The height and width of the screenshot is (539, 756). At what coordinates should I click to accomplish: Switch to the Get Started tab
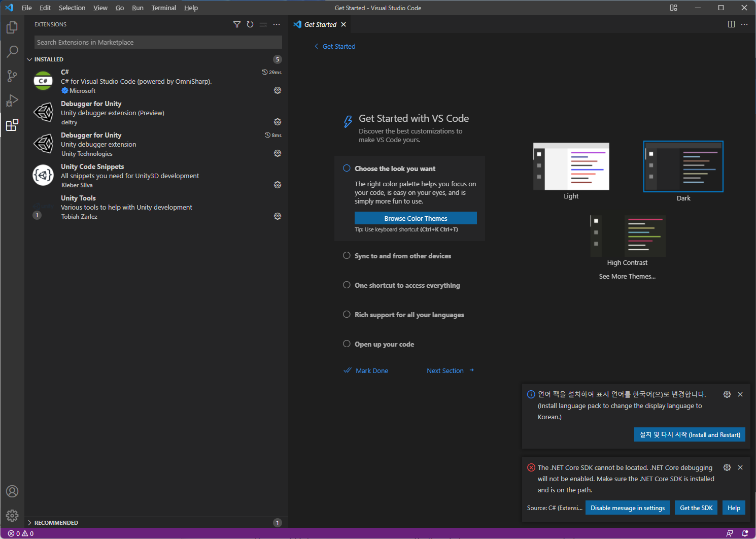point(320,24)
